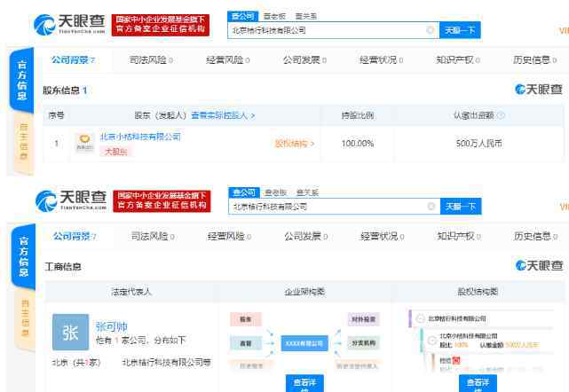This screenshot has height=392, width=569.
Task: Click 对外投资 box in the enterprise structure diagram
Action: pos(364,319)
